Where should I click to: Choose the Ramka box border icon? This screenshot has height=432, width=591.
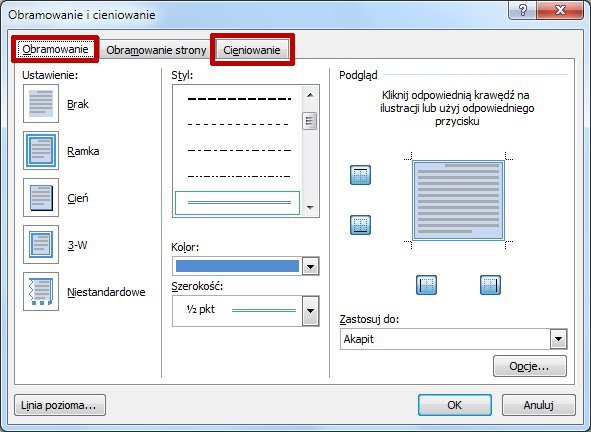click(x=41, y=150)
